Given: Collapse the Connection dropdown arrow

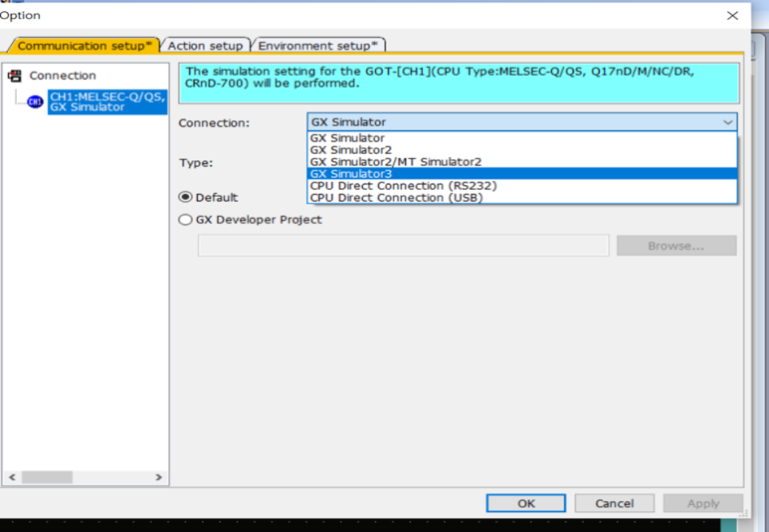Looking at the screenshot, I should click(x=728, y=122).
